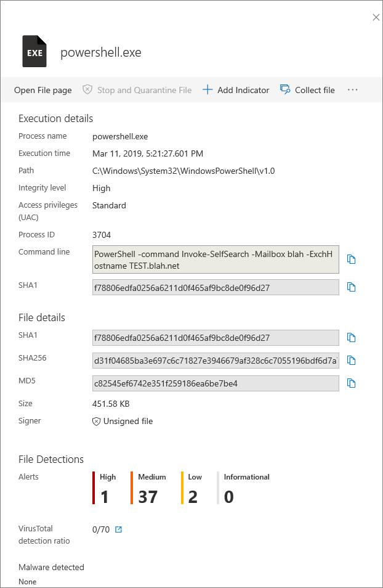Select the None malware detected value
383x588 pixels.
pos(27,582)
